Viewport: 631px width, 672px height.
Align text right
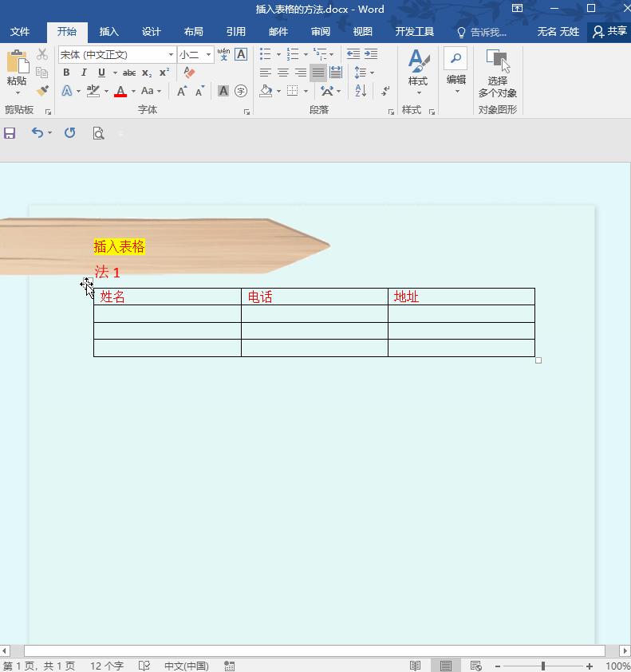pyautogui.click(x=301, y=73)
